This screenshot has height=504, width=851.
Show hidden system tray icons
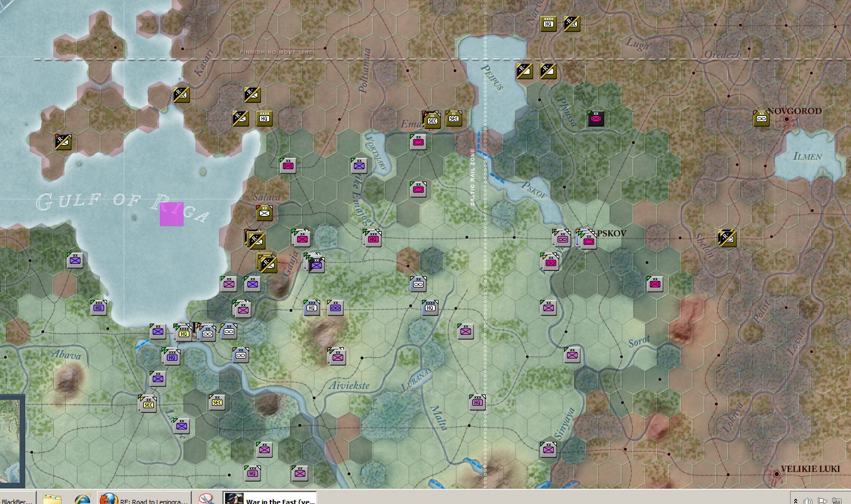click(797, 500)
